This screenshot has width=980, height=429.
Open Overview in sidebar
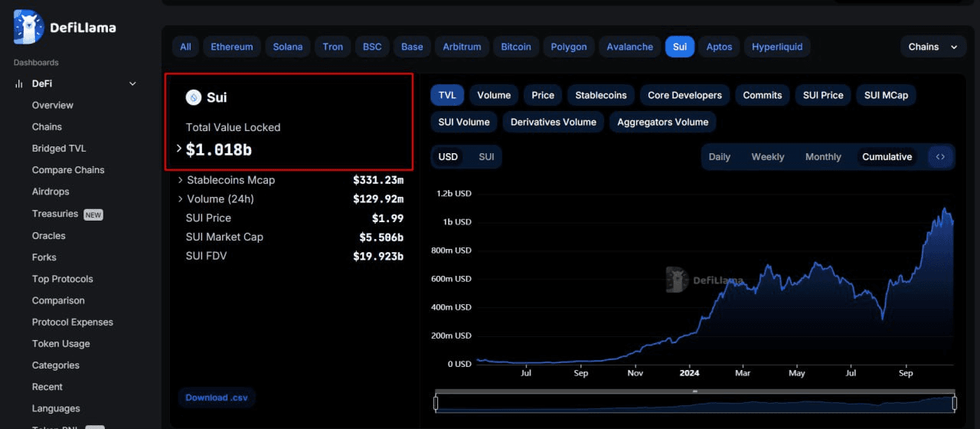coord(53,105)
